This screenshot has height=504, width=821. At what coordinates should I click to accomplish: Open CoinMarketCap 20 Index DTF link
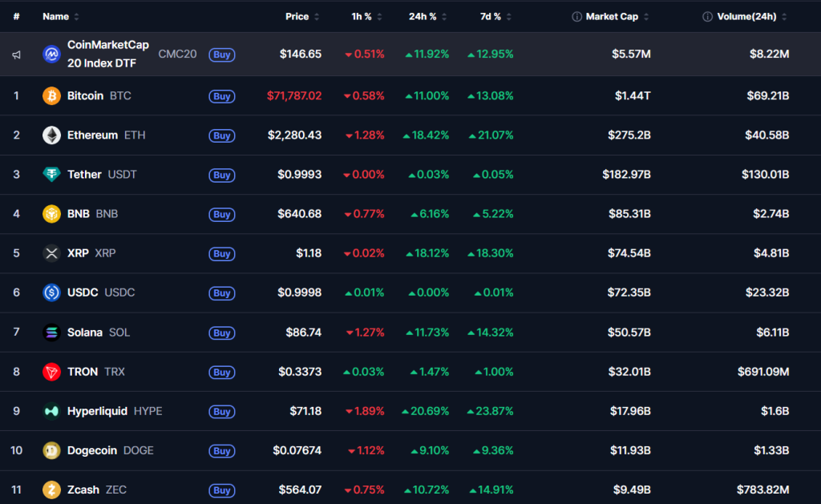pyautogui.click(x=108, y=54)
